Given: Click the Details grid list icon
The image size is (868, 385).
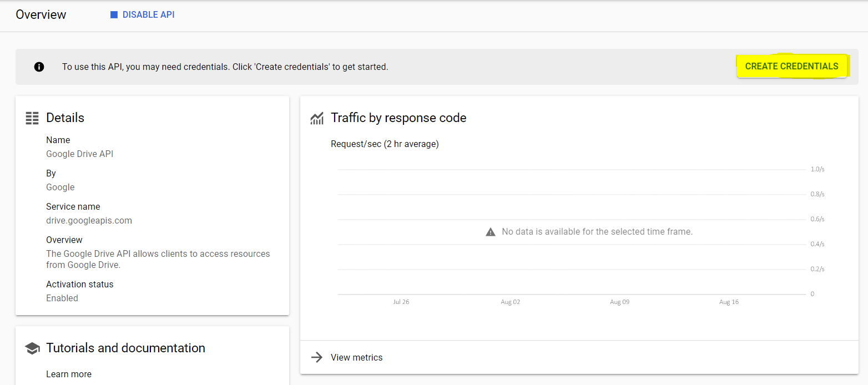Looking at the screenshot, I should click(x=32, y=118).
